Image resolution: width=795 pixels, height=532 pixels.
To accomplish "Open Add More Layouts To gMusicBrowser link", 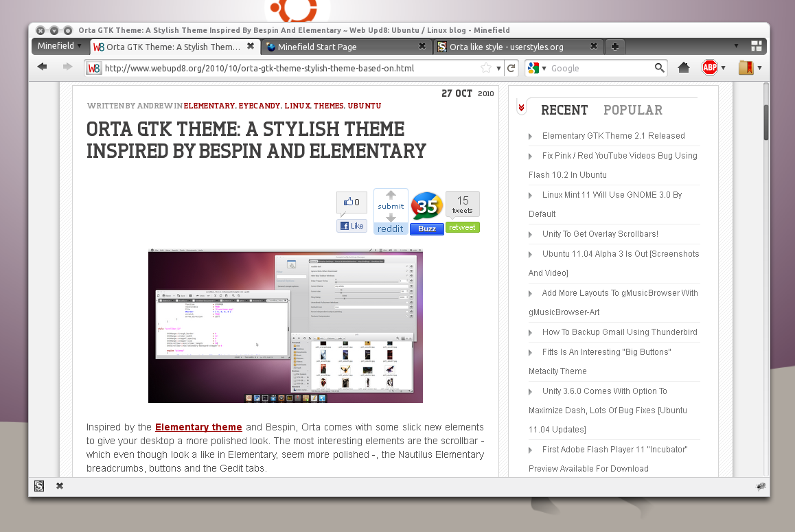I will [x=613, y=302].
